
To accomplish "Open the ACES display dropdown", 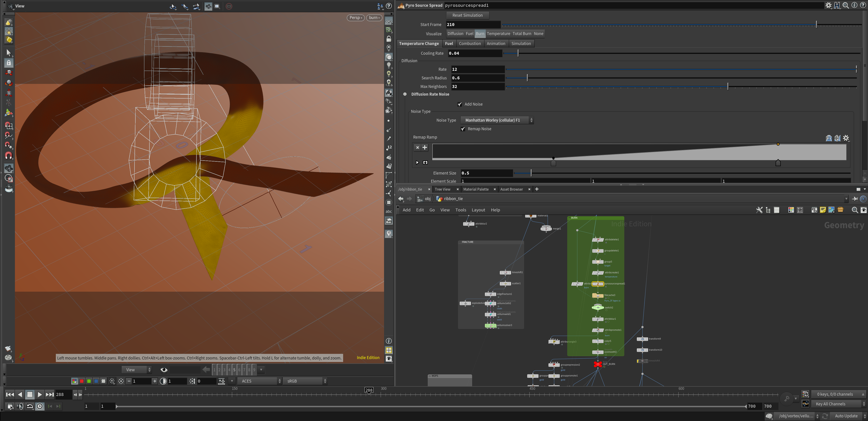I will click(x=259, y=381).
